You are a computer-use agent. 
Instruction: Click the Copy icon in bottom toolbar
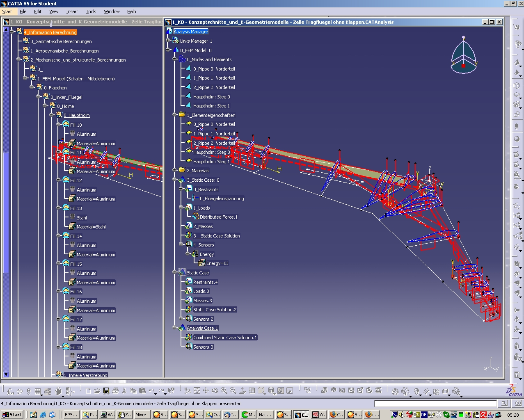coord(133,391)
